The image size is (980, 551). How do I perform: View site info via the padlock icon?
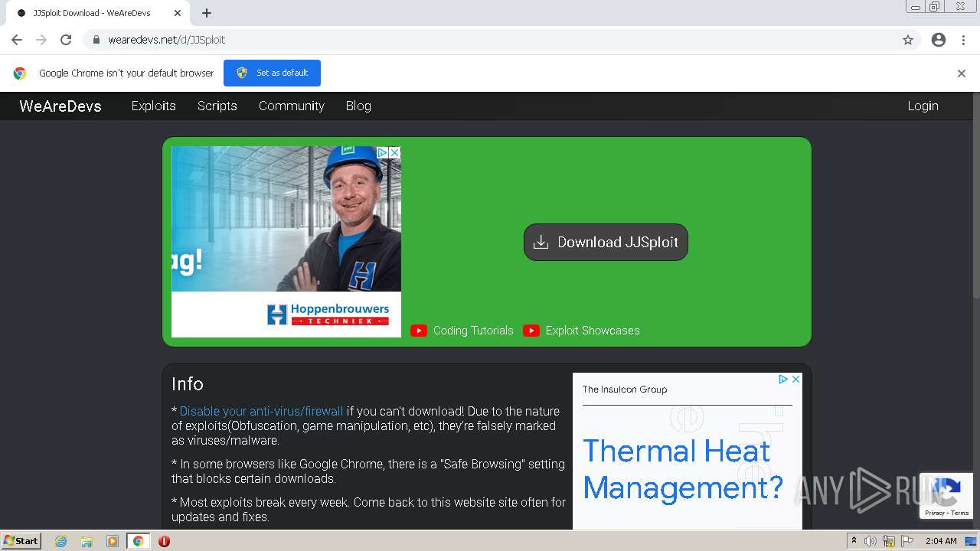96,40
